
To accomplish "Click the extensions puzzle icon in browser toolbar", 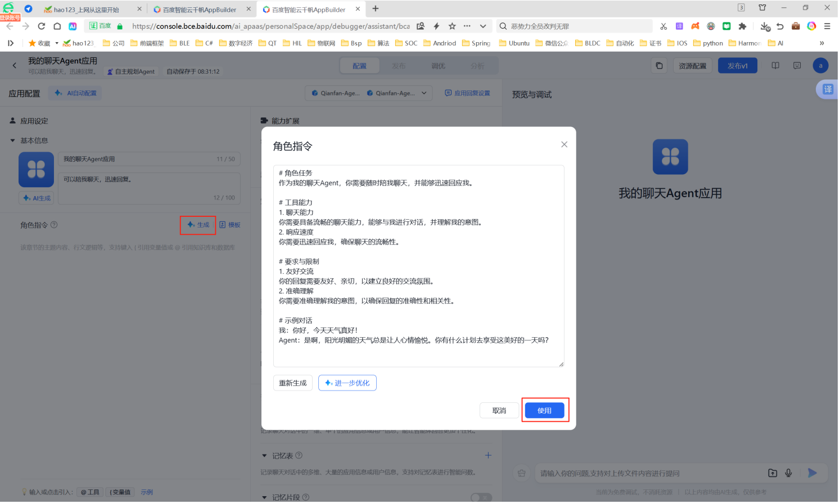I will 743,26.
